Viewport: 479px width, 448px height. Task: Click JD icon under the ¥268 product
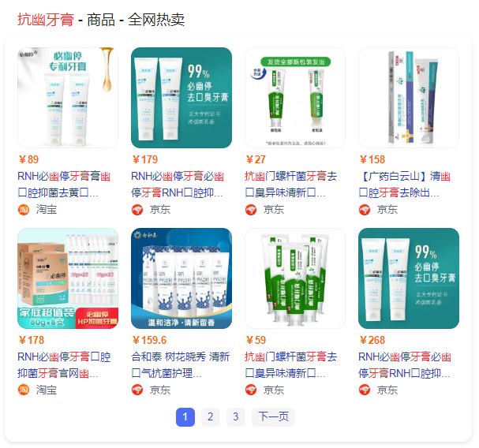click(x=365, y=390)
